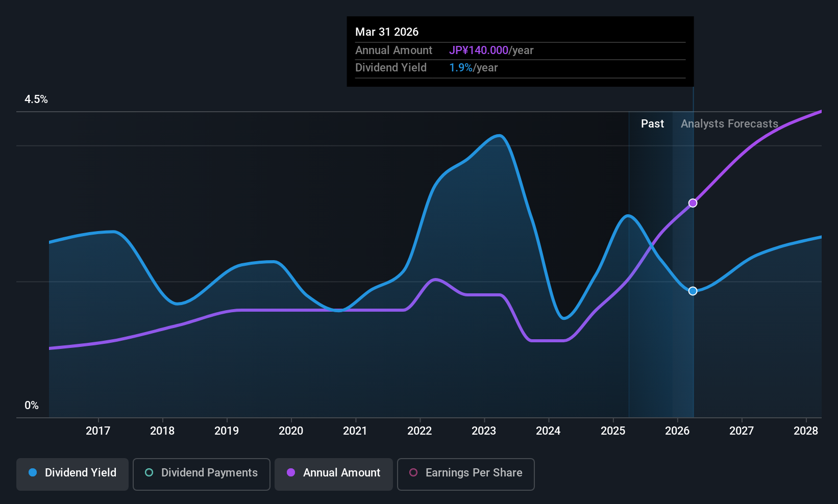
Task: Click the 1.9% dividend yield tooltip value
Action: point(460,68)
